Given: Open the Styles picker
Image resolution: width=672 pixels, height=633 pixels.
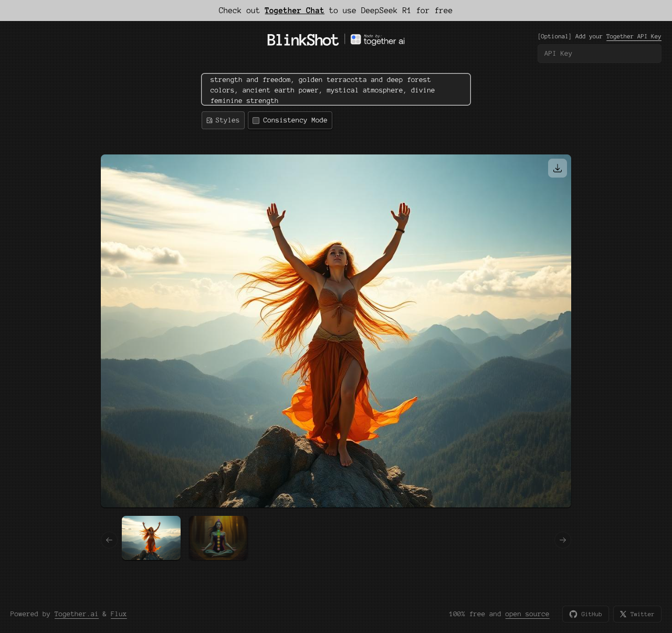Looking at the screenshot, I should (223, 120).
